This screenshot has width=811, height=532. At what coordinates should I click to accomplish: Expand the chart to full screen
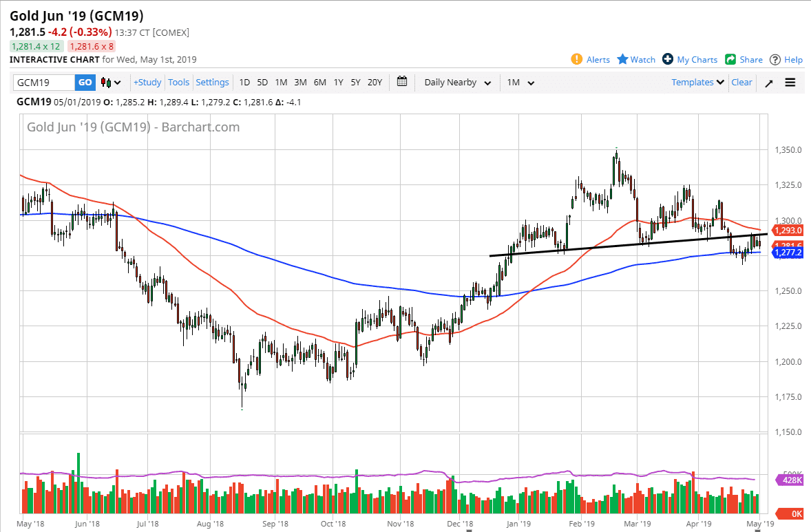point(769,82)
